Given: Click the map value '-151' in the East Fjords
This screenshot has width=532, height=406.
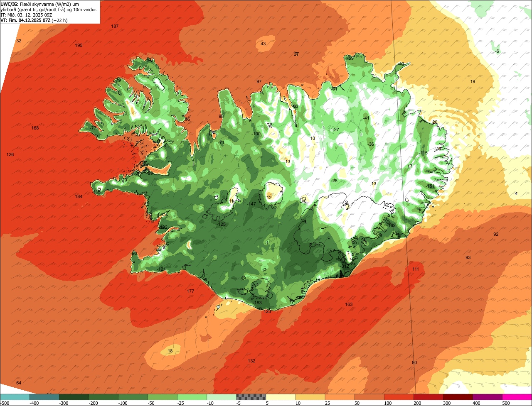Looking at the screenshot, I should [x=430, y=186].
